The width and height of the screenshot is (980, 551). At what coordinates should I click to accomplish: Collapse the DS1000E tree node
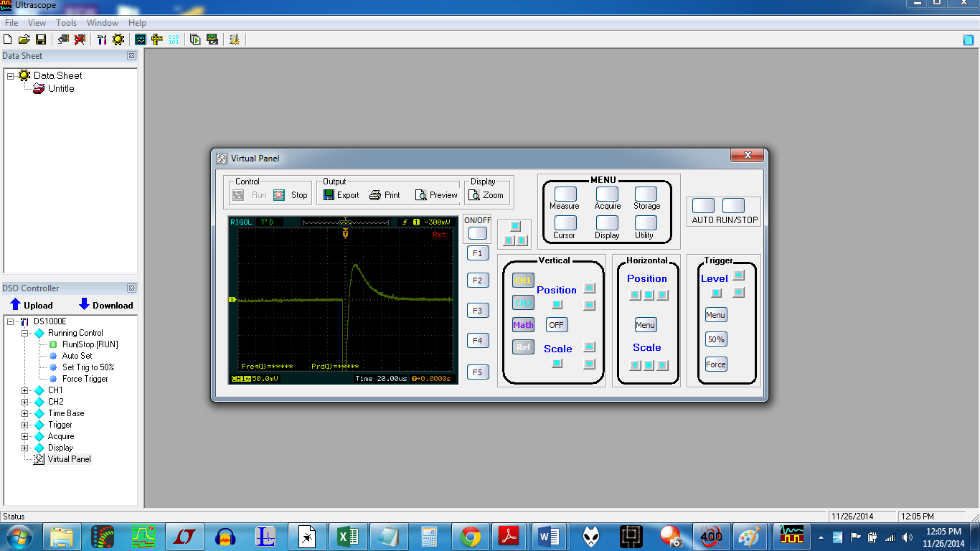pos(11,321)
